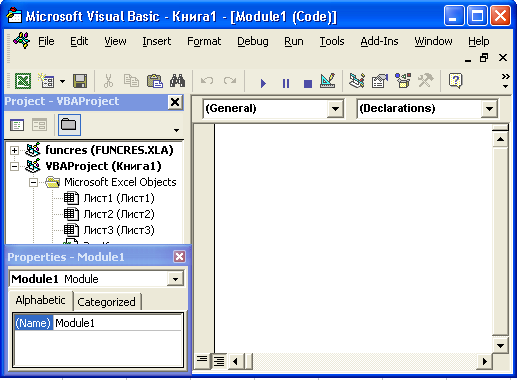Collapse the VBAProject (Книга1) node

14,166
